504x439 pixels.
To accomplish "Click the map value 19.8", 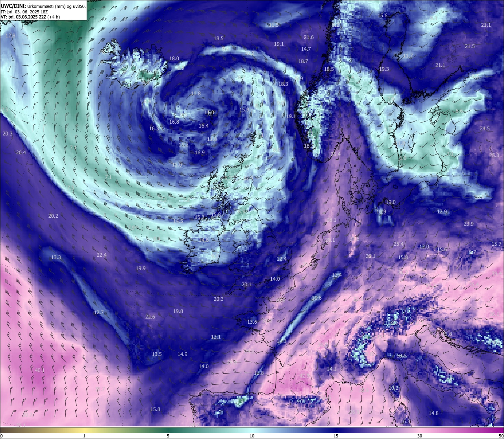I will pos(178,311).
